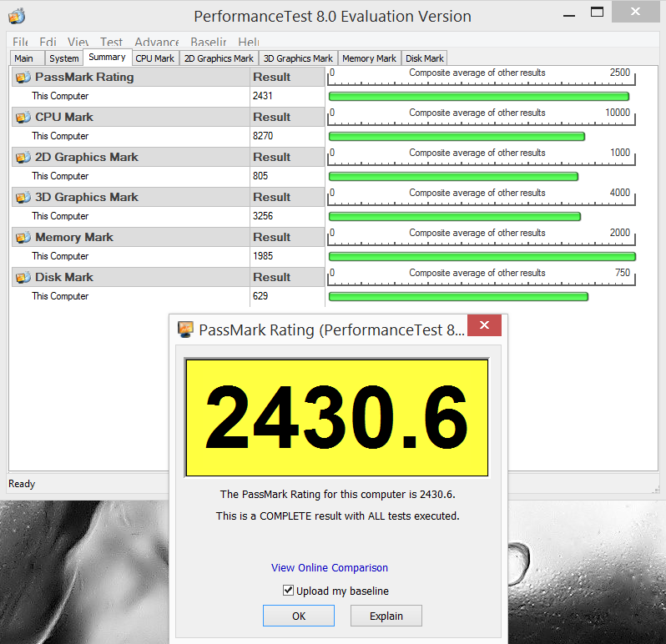The width and height of the screenshot is (666, 644).
Task: Switch to the 2D Graphics Mark tab
Action: (219, 58)
